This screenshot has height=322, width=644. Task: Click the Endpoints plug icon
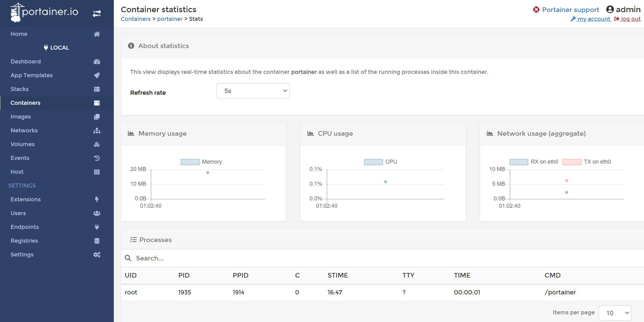[x=97, y=227]
